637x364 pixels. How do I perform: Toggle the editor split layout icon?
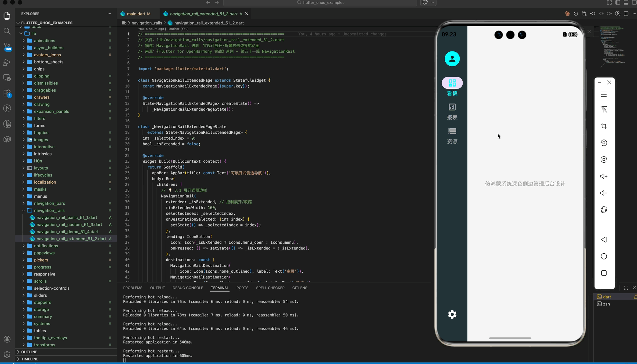(626, 14)
